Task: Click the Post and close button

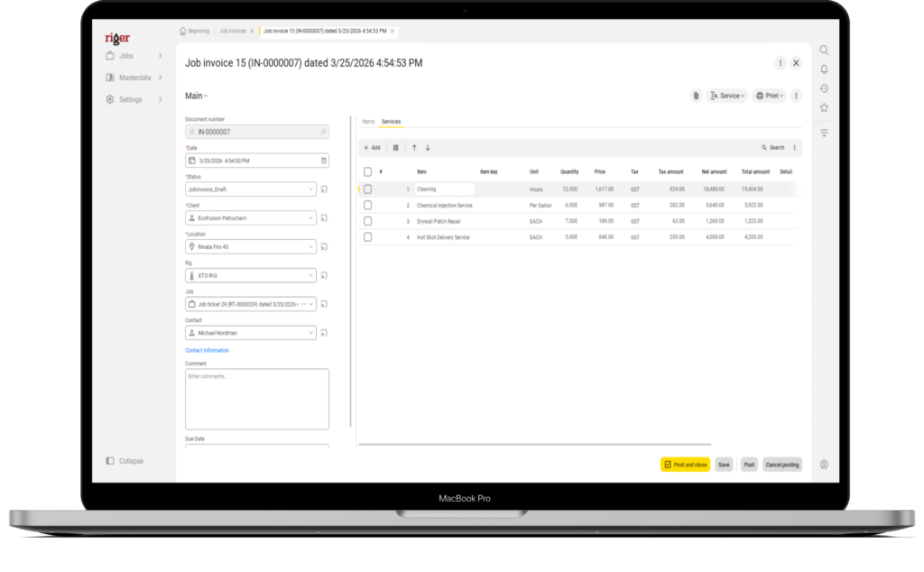Action: [686, 465]
